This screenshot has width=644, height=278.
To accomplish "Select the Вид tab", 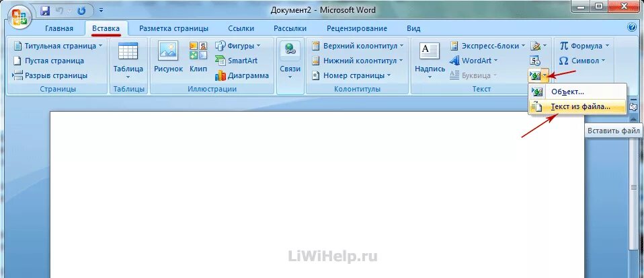I will [x=413, y=28].
